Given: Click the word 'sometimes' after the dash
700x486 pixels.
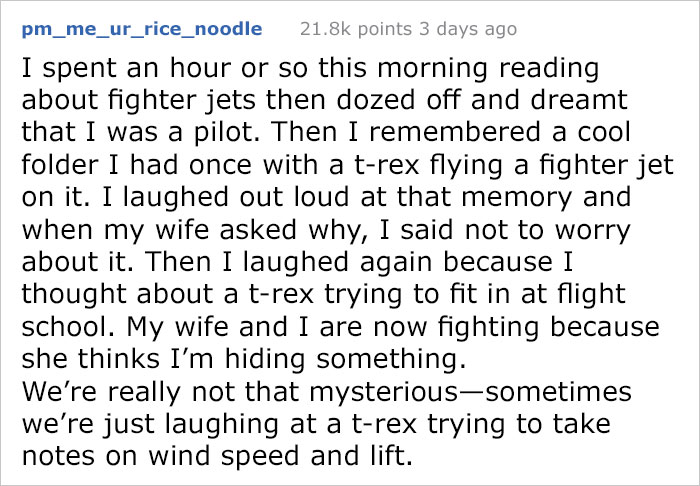Looking at the screenshot, I should point(558,391).
